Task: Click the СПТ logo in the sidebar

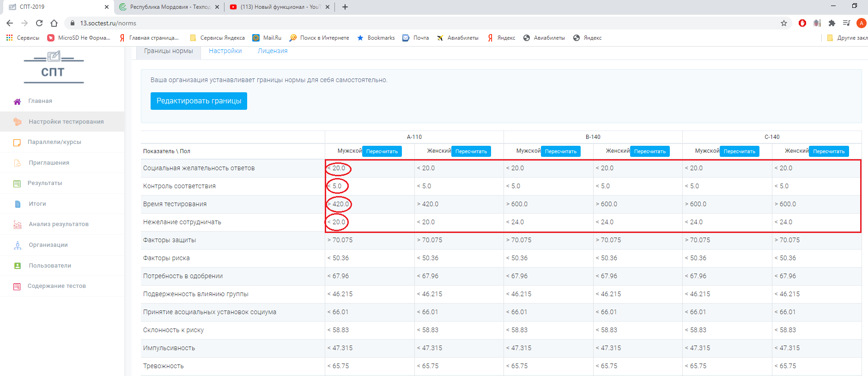Action: pyautogui.click(x=54, y=67)
